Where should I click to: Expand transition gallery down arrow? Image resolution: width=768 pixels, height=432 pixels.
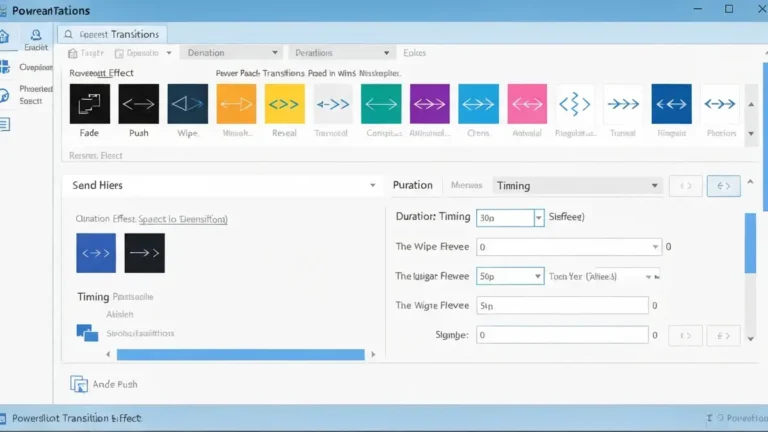[751, 134]
